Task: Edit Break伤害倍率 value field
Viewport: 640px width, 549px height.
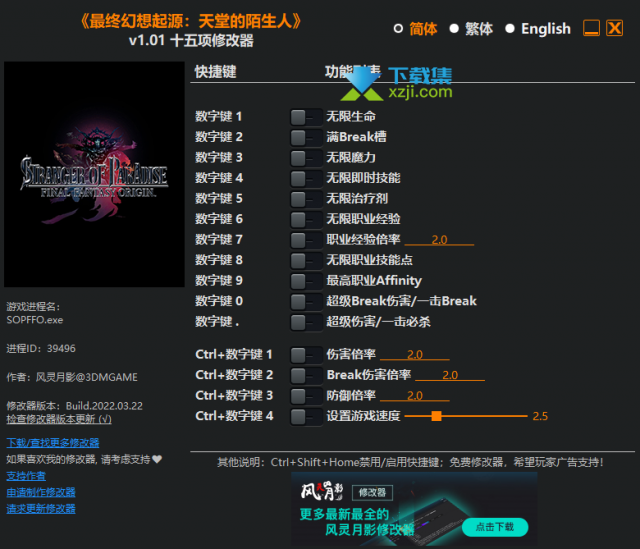Action: [450, 375]
